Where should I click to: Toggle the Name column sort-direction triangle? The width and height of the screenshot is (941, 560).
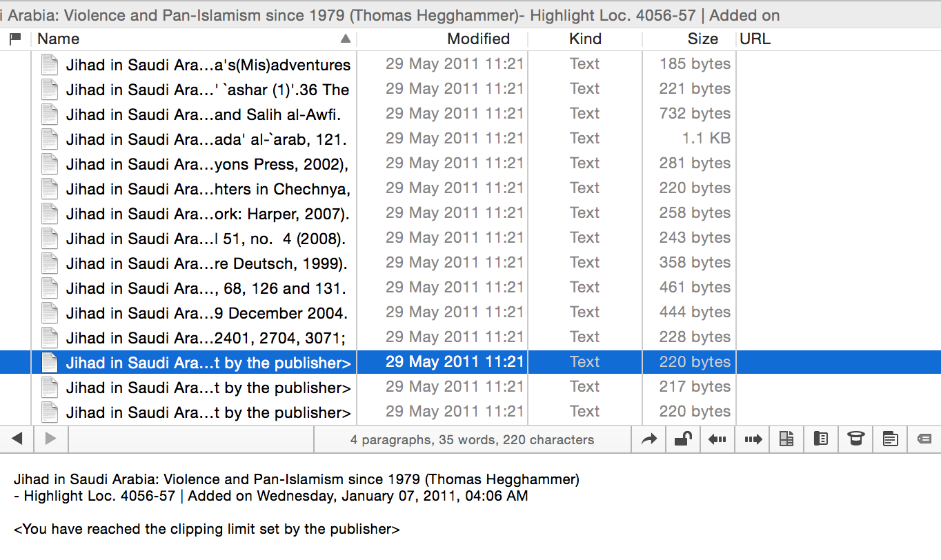pyautogui.click(x=346, y=39)
